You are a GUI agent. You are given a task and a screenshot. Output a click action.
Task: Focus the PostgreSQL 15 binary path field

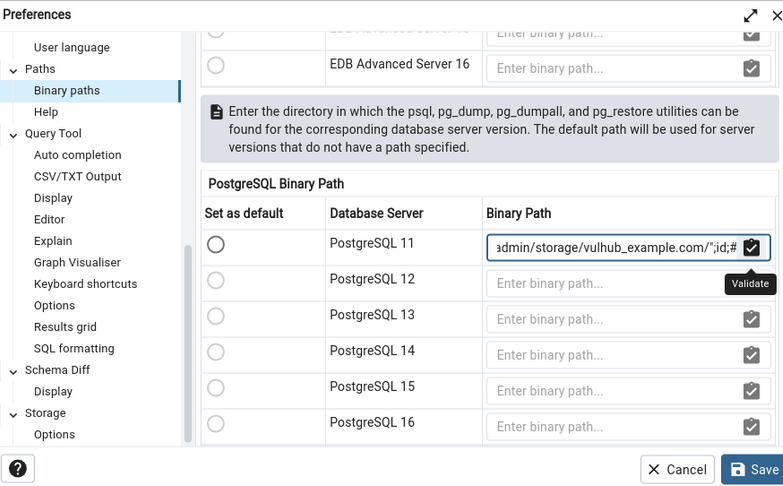(x=628, y=391)
